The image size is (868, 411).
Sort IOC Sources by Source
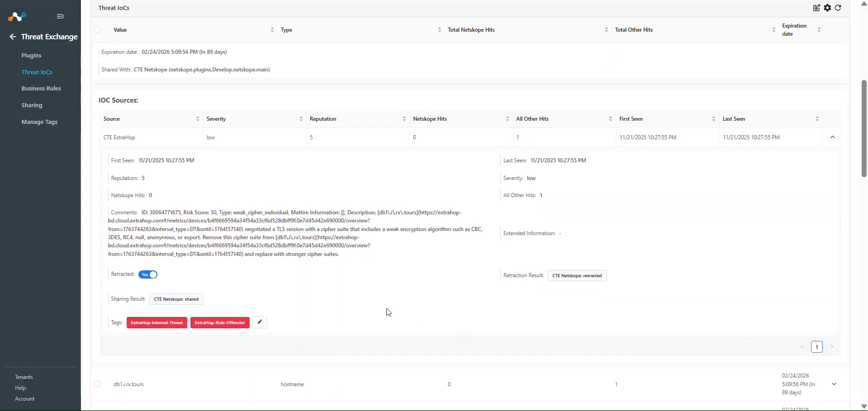pyautogui.click(x=198, y=119)
